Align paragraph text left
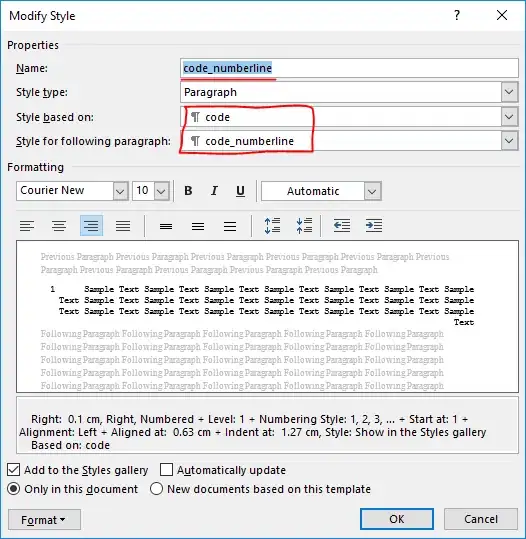 (27, 226)
